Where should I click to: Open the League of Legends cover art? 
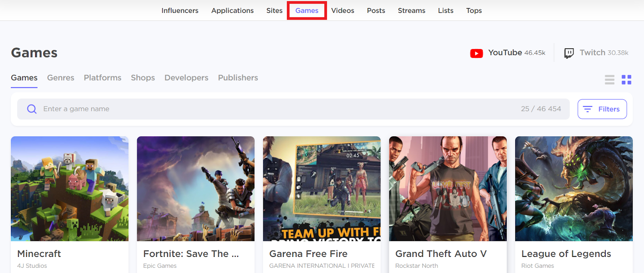click(574, 189)
